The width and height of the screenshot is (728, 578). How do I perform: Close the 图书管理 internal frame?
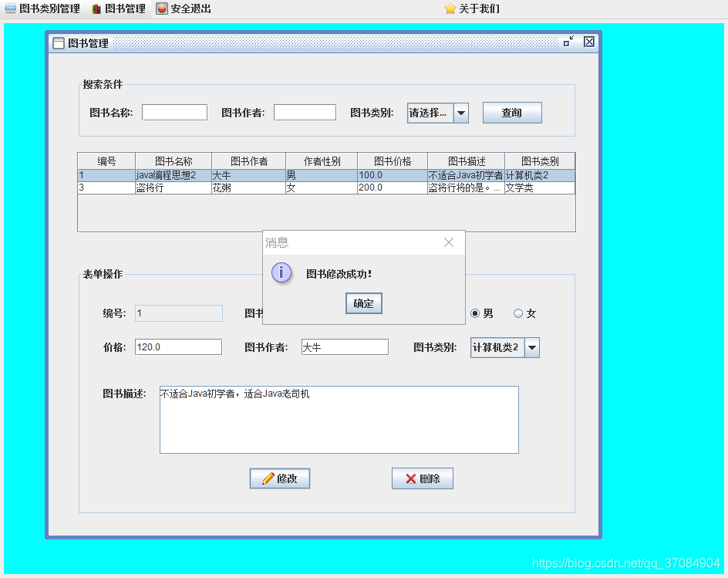589,42
